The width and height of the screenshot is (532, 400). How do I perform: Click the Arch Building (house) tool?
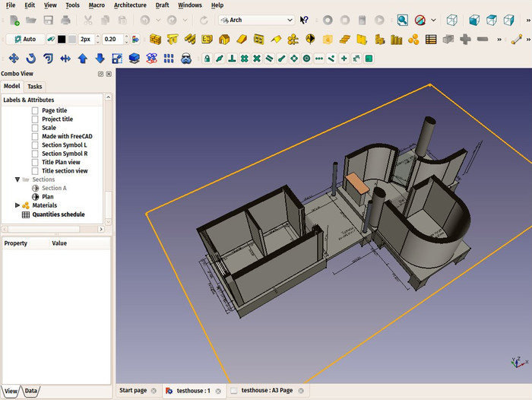[x=224, y=39]
